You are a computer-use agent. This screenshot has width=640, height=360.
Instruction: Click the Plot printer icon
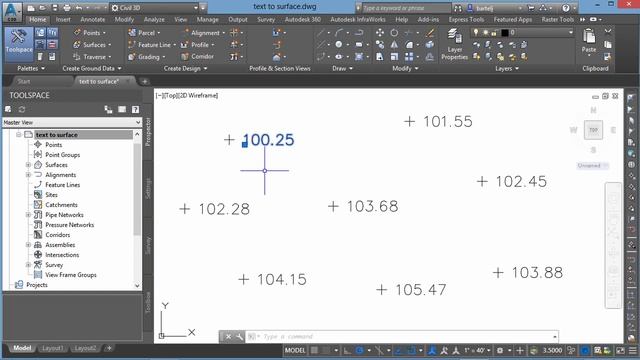tap(67, 8)
